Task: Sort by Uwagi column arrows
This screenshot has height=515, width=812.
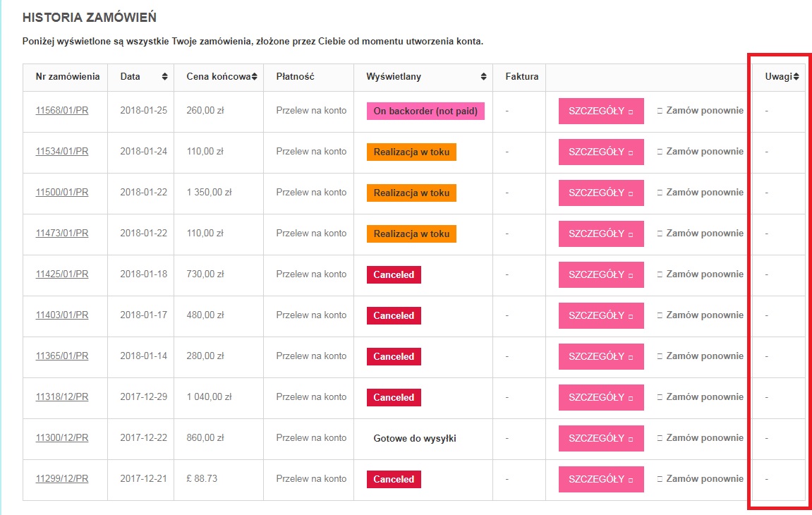Action: coord(796,77)
